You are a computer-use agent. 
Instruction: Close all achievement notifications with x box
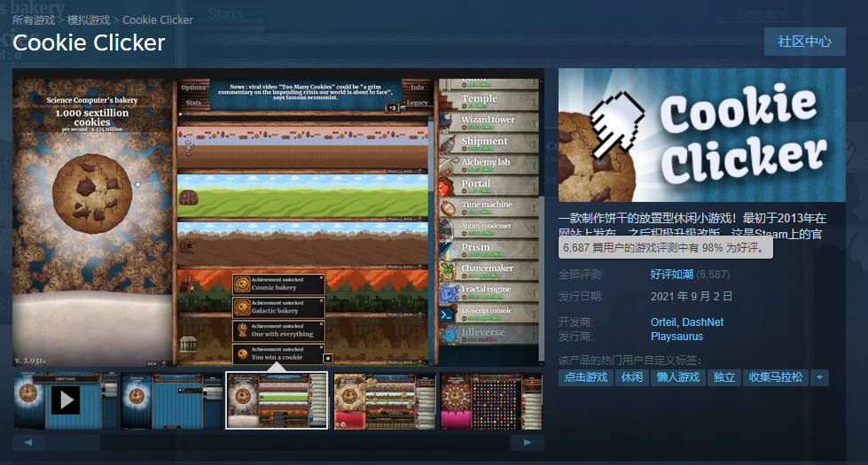tap(328, 359)
